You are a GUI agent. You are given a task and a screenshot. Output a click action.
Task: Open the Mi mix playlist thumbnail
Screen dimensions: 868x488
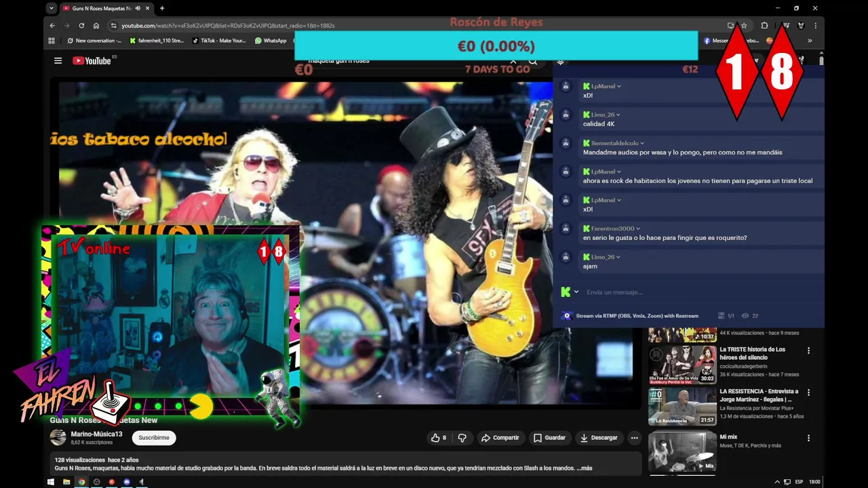[682, 451]
